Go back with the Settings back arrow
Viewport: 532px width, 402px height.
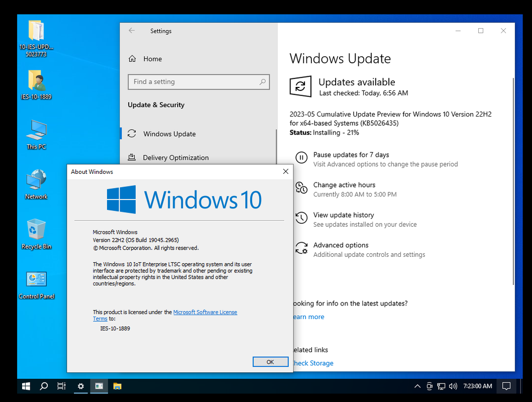pyautogui.click(x=132, y=31)
